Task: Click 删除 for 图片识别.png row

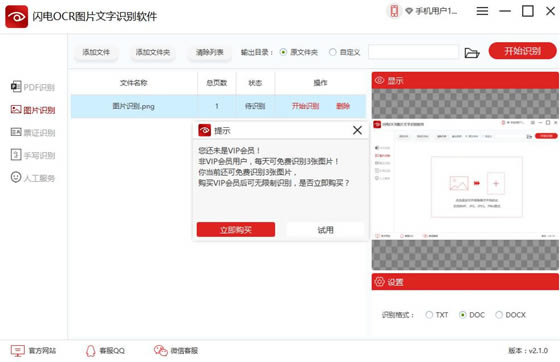Action: [342, 106]
